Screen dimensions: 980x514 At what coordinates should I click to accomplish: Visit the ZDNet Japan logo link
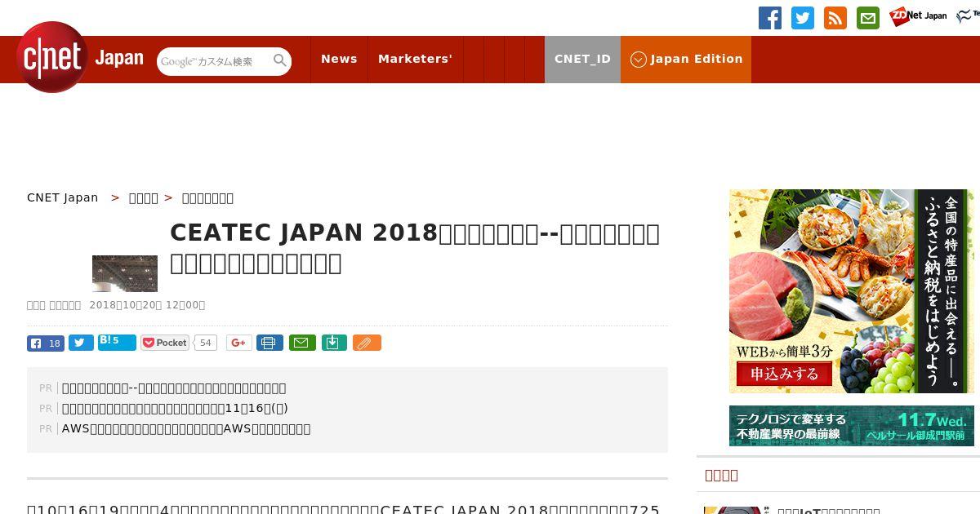point(918,16)
